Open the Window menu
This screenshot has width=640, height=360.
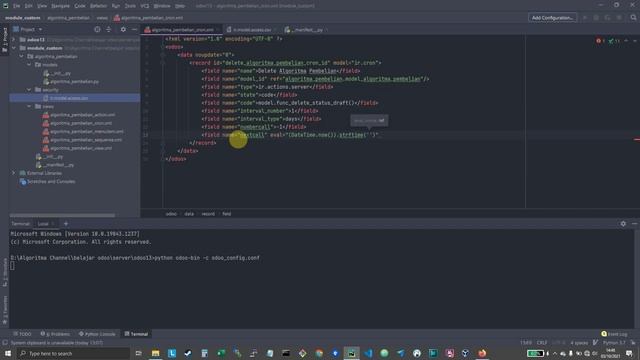162,6
